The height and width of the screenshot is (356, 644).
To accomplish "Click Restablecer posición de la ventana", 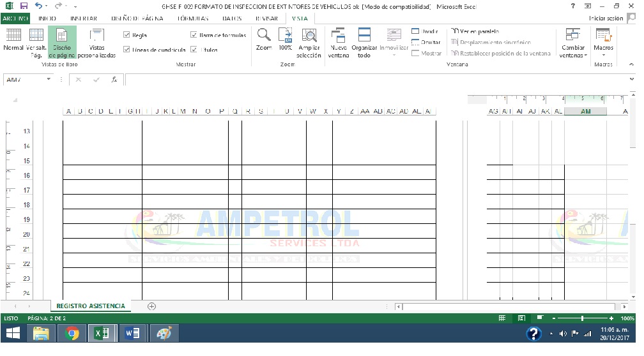I will (501, 54).
